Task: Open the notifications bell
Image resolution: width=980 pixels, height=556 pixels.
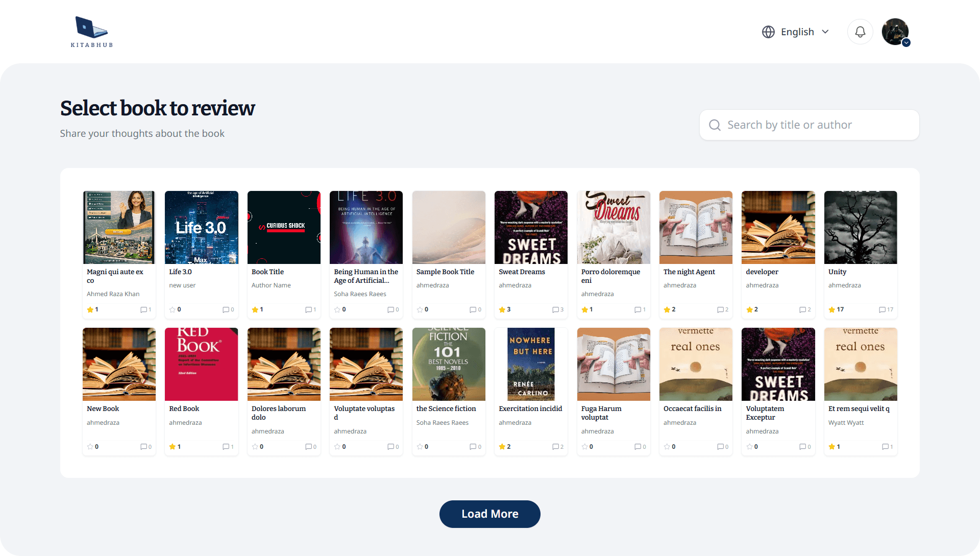Action: tap(860, 32)
